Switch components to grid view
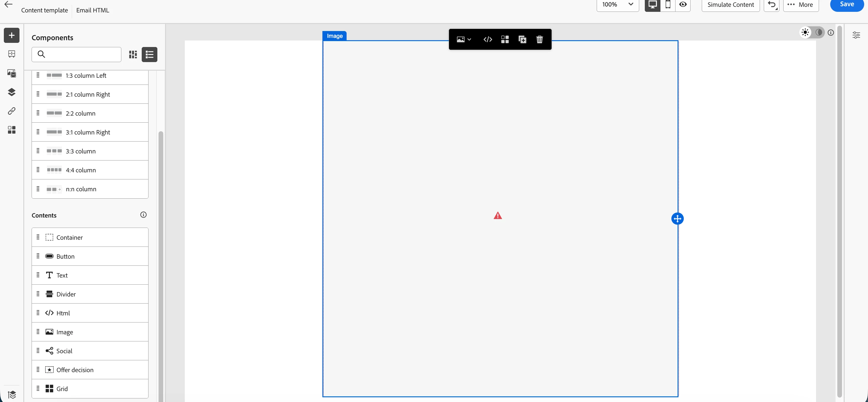This screenshot has width=868, height=402. click(x=133, y=54)
